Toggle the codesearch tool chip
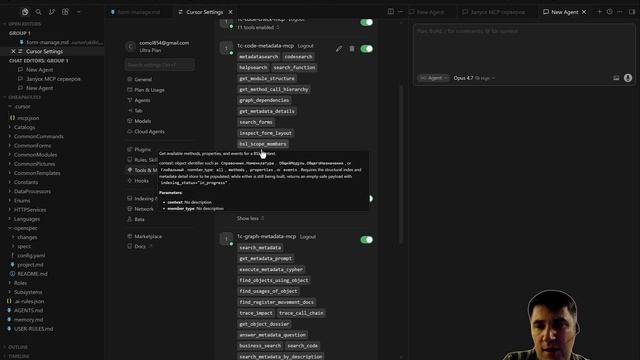 pyautogui.click(x=298, y=57)
